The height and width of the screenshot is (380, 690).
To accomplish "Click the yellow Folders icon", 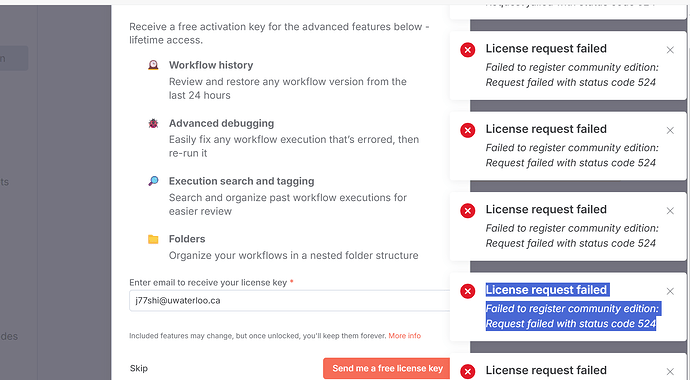I will click(x=153, y=239).
